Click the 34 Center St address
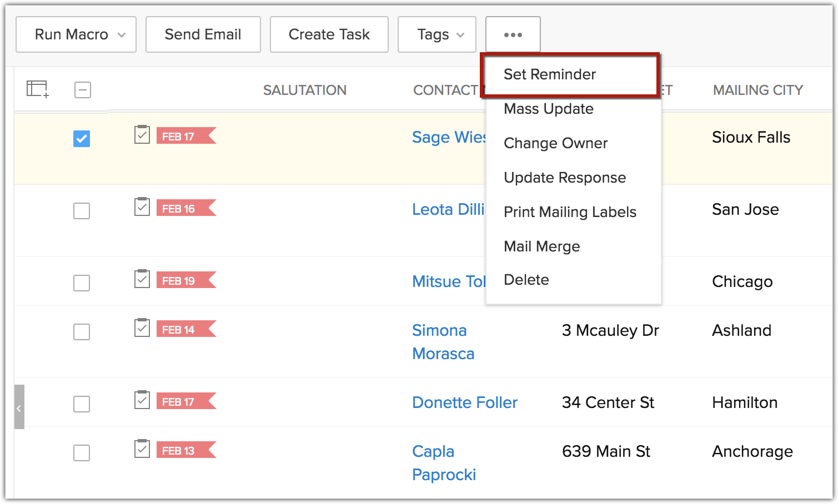This screenshot has width=838, height=504. point(608,402)
